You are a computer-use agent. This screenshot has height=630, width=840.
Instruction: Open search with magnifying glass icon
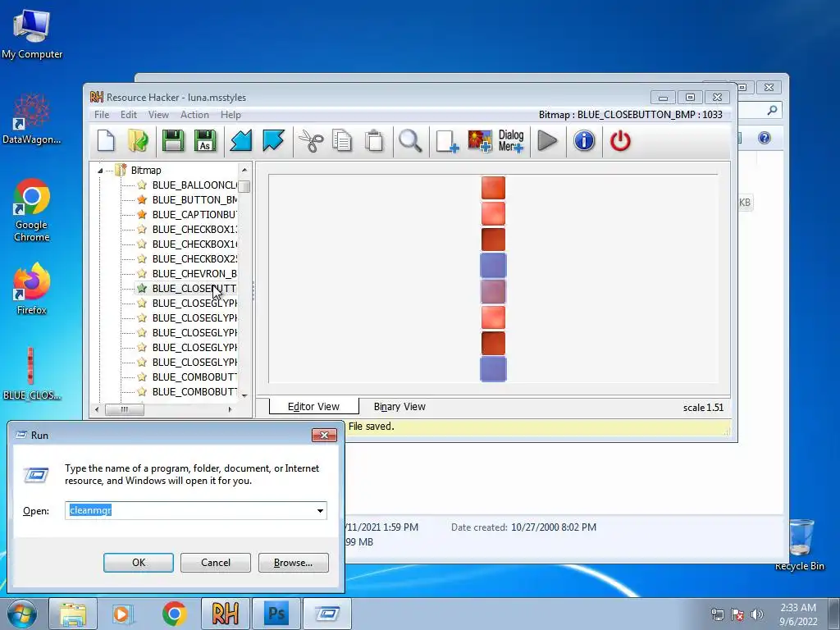tap(410, 141)
